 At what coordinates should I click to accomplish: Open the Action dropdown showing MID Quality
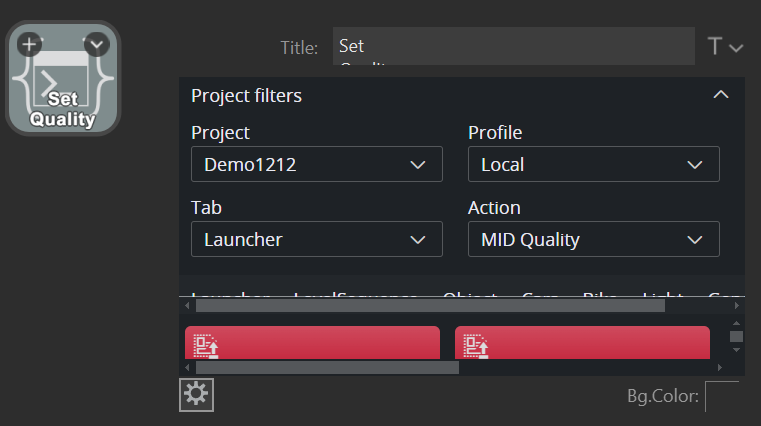(593, 239)
